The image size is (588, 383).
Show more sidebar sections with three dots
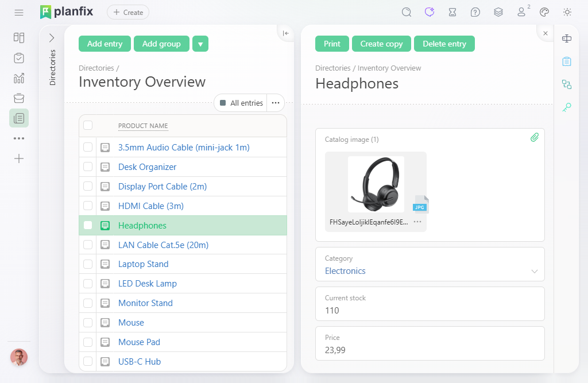click(19, 138)
